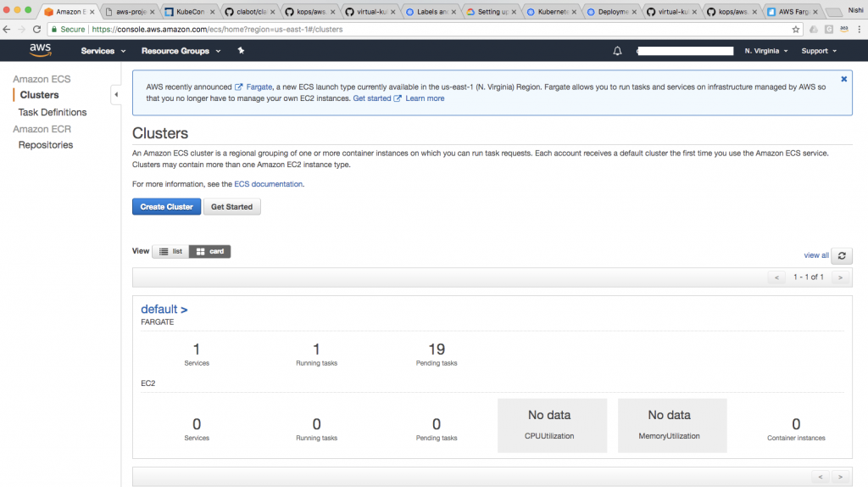Go back in browser history
Image resolution: width=868 pixels, height=487 pixels.
[x=7, y=30]
